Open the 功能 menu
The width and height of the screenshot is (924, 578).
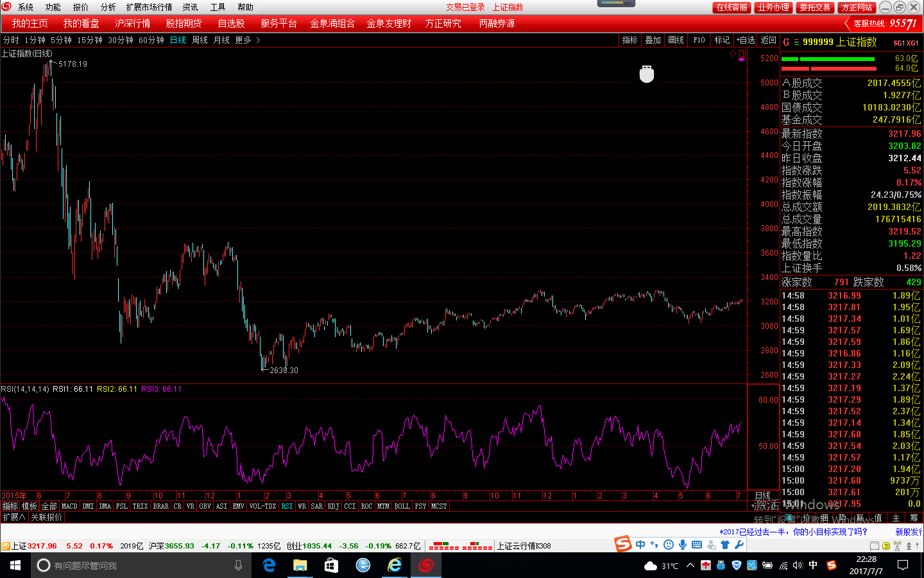(53, 7)
